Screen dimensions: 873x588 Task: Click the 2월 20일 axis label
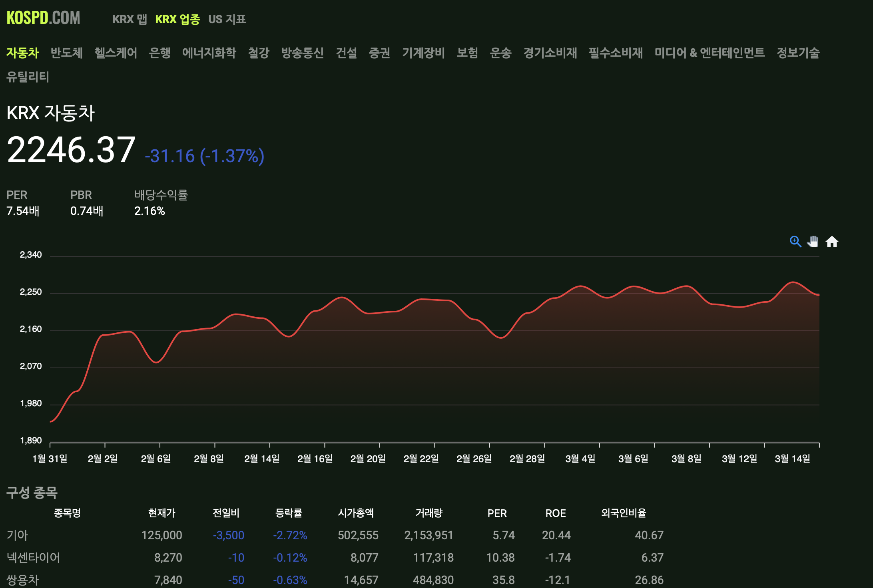(x=368, y=459)
